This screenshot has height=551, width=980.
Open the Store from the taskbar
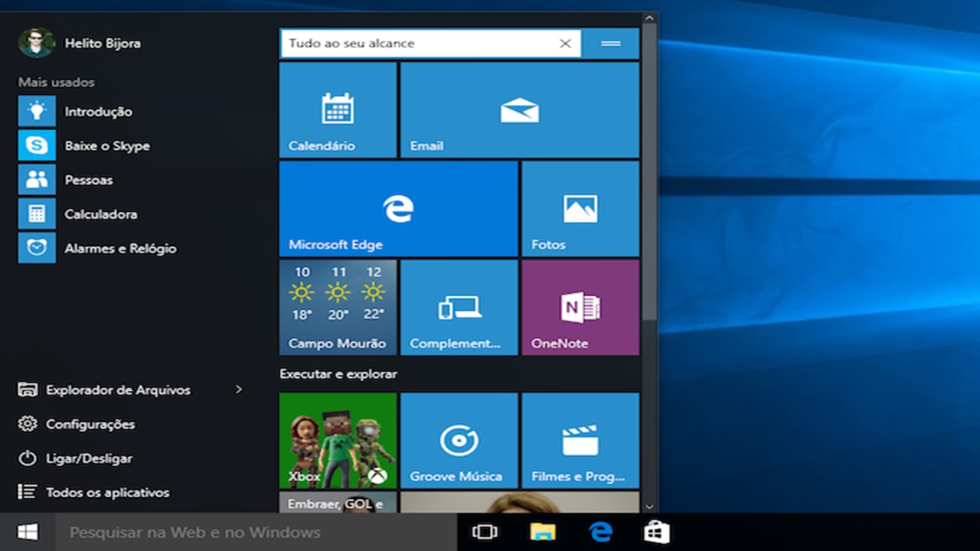[657, 533]
